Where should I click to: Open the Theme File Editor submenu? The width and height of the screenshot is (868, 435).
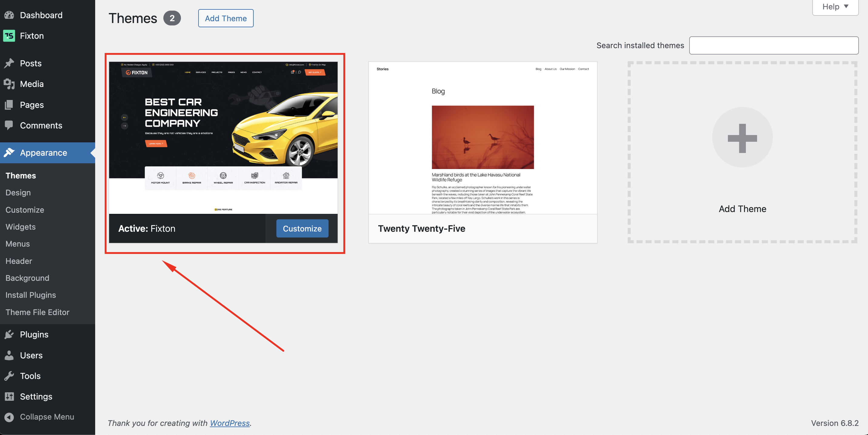coord(37,312)
